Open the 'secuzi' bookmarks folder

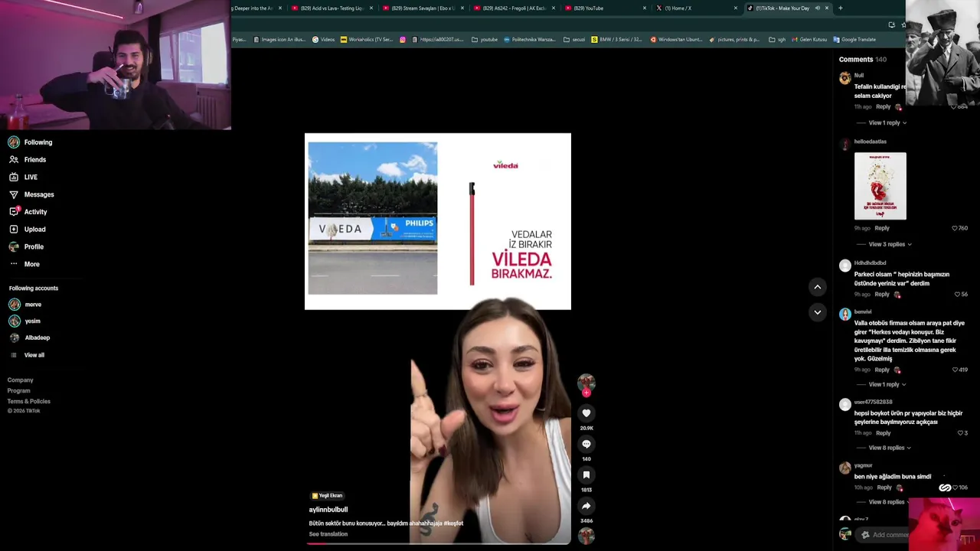tap(574, 40)
